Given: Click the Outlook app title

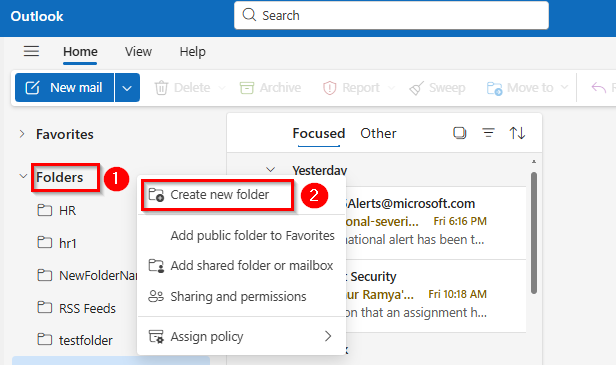Looking at the screenshot, I should point(37,16).
